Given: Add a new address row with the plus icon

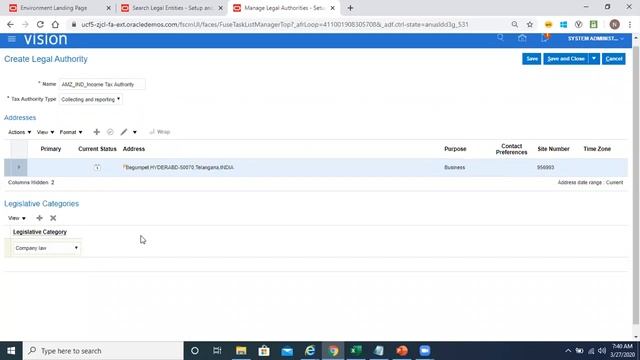Looking at the screenshot, I should pos(97,132).
